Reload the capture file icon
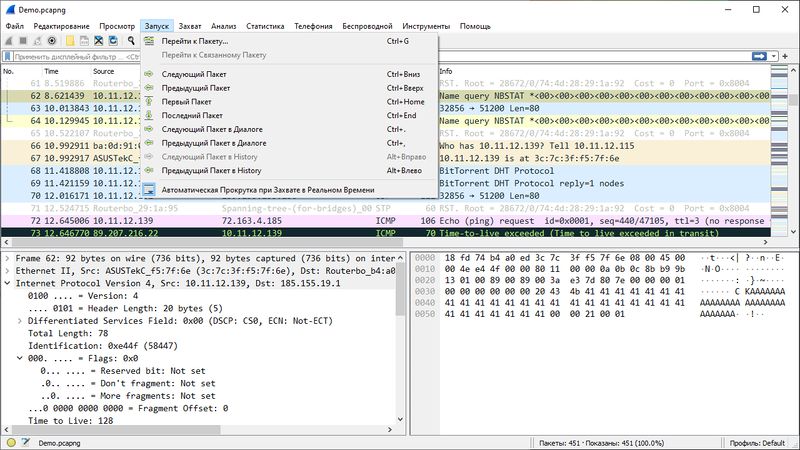800x450 pixels. coord(113,41)
